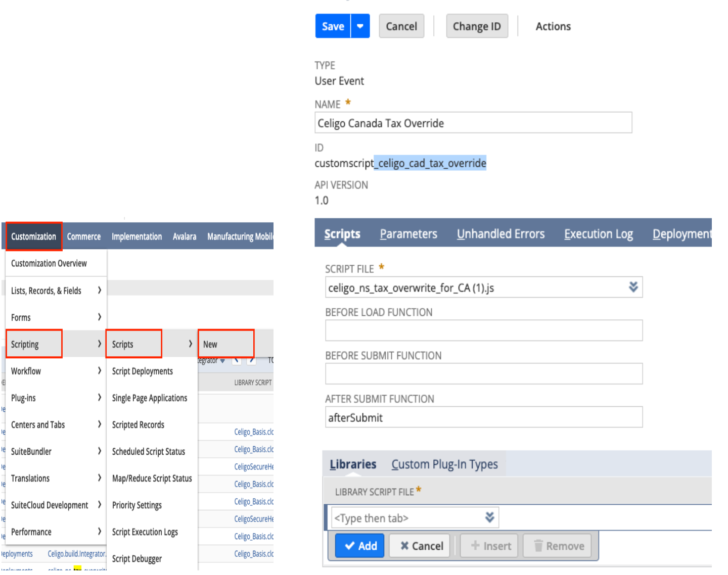728x575 pixels.
Task: Open the Manufacturing Mobile menu
Action: point(240,236)
